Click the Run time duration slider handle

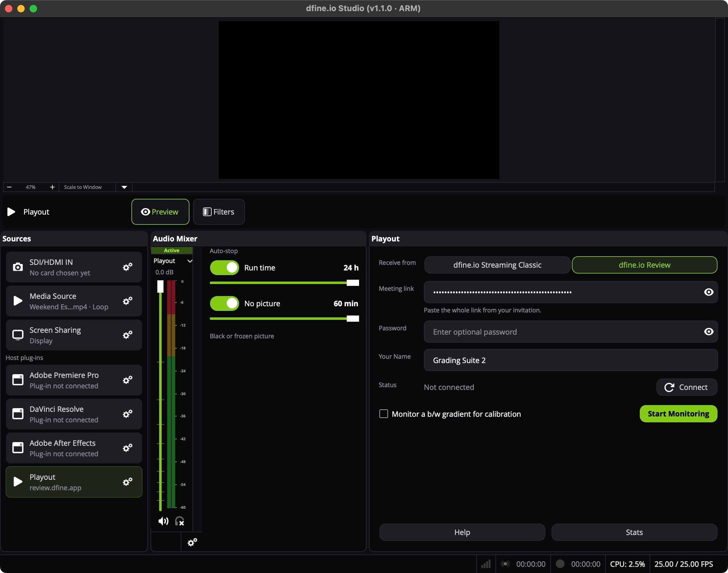coord(353,283)
